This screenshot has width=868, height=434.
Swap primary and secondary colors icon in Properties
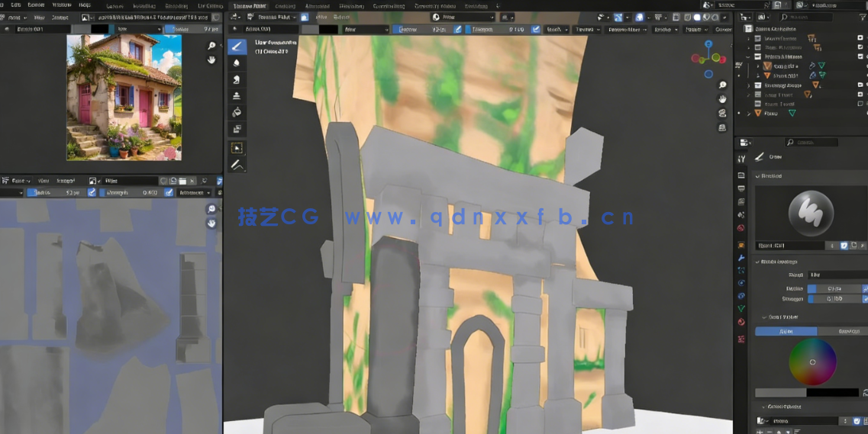tap(865, 393)
